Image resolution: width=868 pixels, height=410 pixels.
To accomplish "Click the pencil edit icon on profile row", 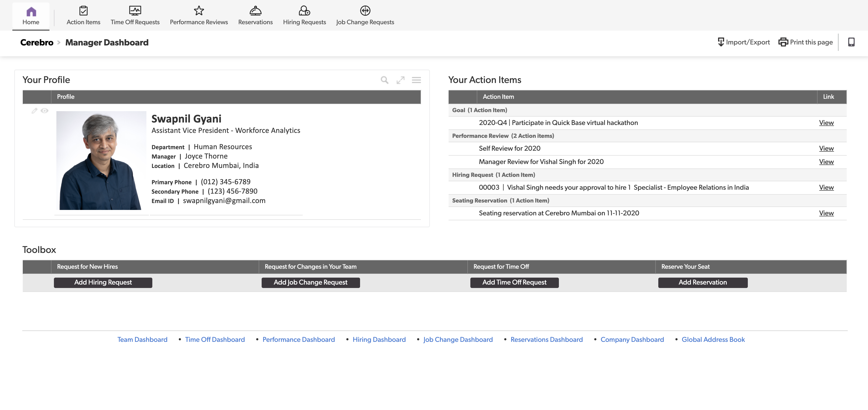I will tap(34, 111).
